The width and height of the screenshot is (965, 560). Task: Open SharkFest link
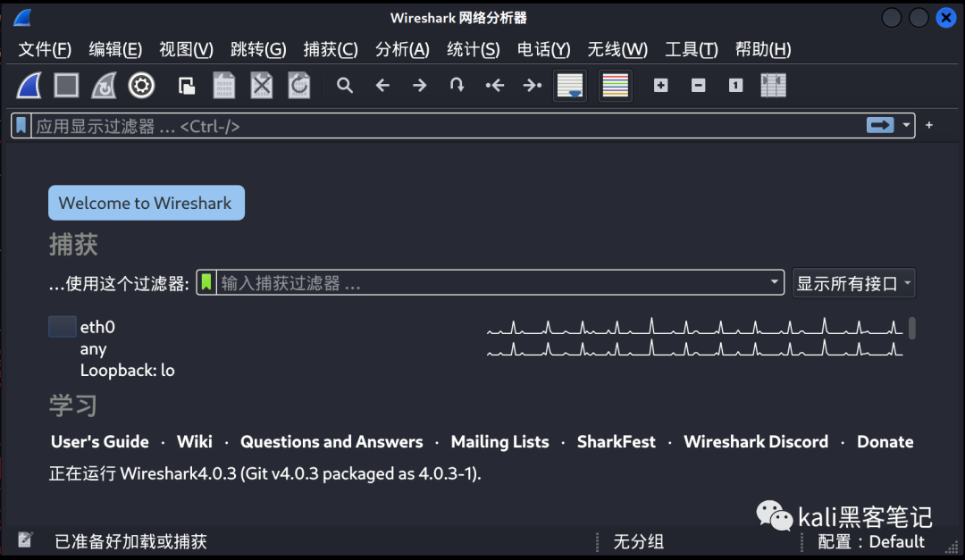[x=616, y=442]
